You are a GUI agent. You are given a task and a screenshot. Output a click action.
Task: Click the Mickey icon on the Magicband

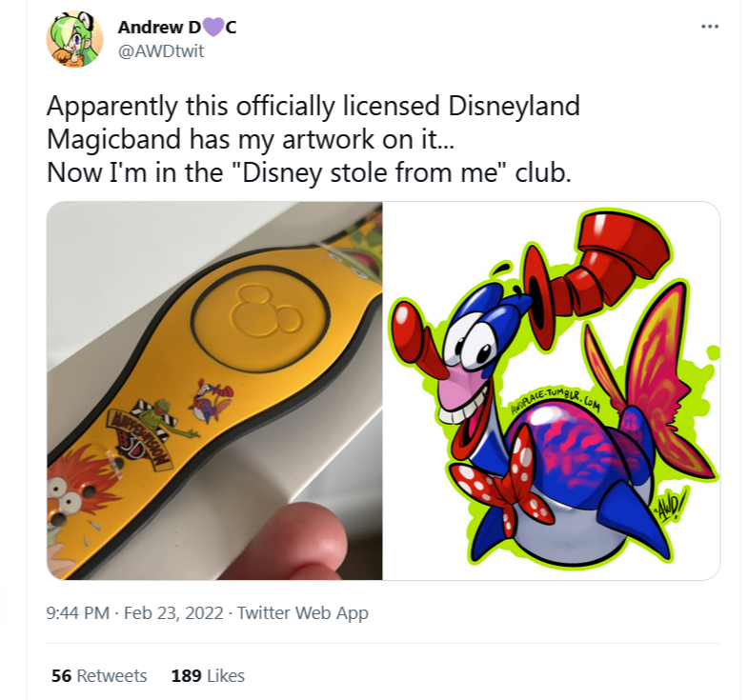(x=266, y=310)
